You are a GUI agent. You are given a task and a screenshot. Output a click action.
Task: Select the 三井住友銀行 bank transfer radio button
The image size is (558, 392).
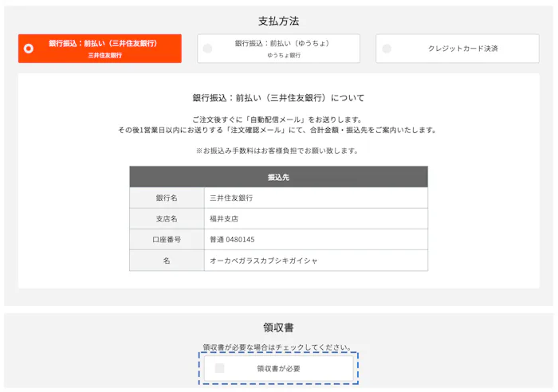pyautogui.click(x=29, y=49)
